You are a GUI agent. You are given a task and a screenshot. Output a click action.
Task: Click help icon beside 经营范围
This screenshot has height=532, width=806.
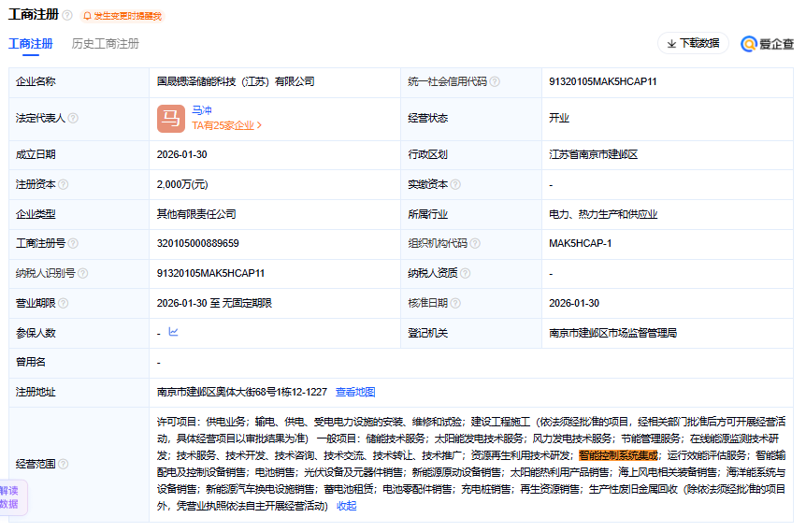point(64,464)
